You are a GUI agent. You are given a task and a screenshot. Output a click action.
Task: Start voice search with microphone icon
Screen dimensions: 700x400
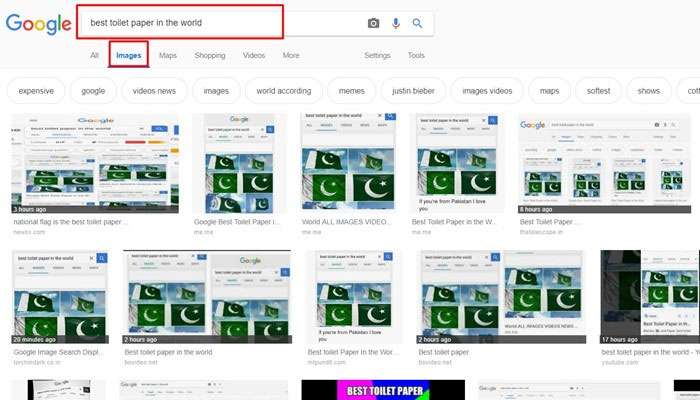pos(396,23)
